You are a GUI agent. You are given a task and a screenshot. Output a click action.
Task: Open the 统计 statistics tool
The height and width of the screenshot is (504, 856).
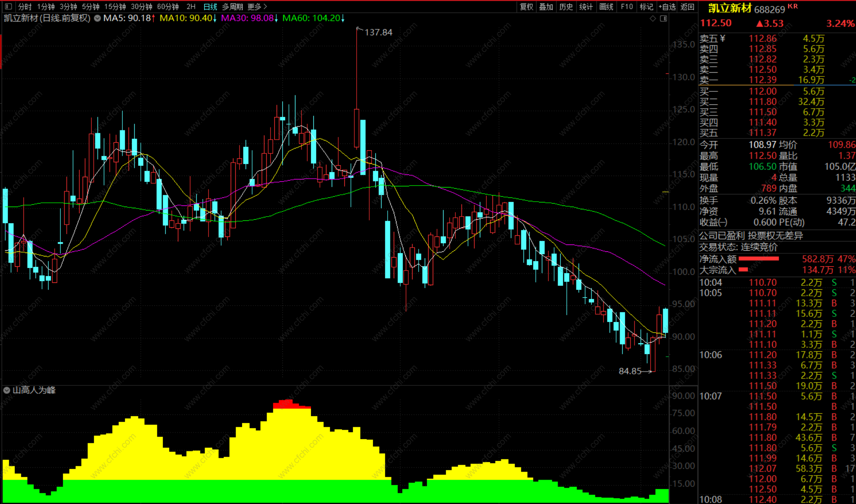[586, 7]
